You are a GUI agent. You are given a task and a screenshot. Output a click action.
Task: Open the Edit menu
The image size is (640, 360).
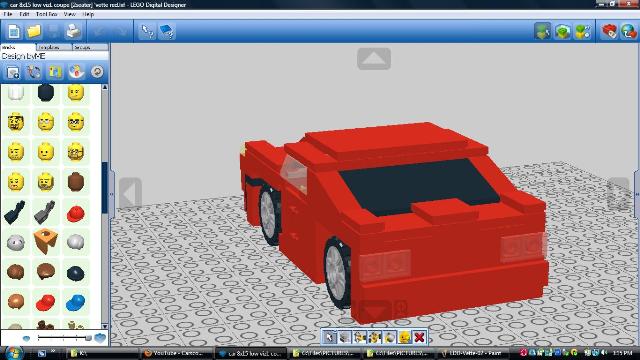pos(24,14)
